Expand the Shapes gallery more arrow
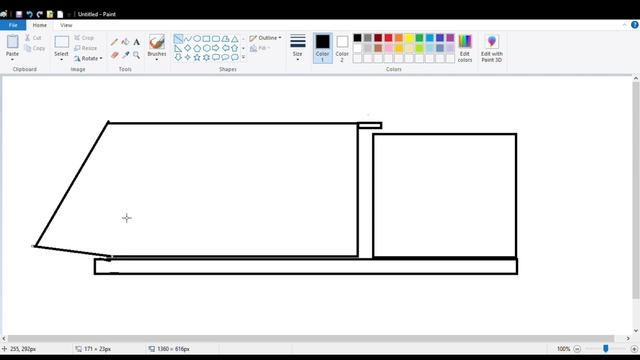Screen dimensions: 640x360 point(244,58)
